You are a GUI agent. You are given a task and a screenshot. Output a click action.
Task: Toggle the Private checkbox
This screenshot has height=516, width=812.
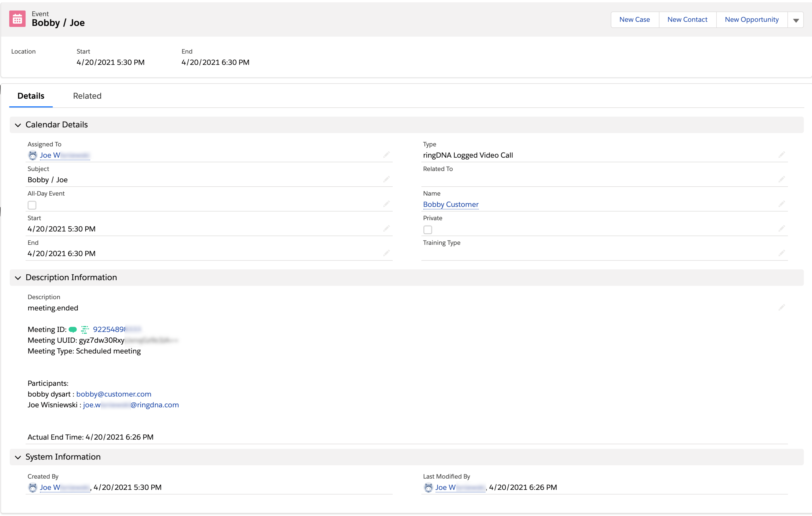[x=428, y=230]
